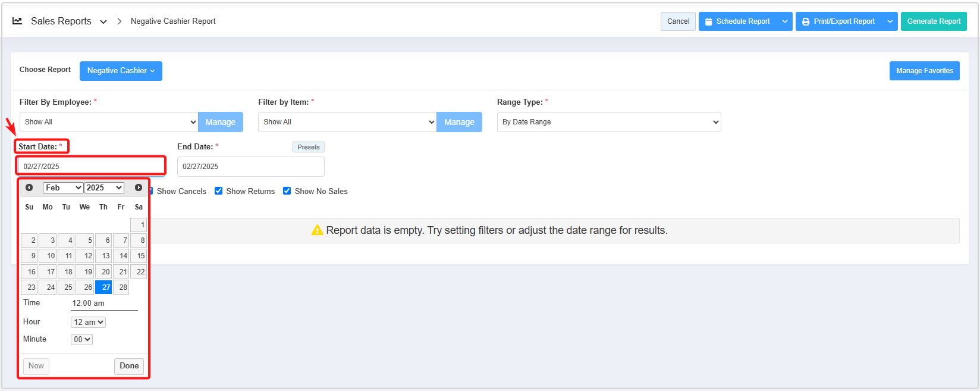Open the calendar month dropdown showing Feb
The height and width of the screenshot is (391, 980).
[63, 187]
